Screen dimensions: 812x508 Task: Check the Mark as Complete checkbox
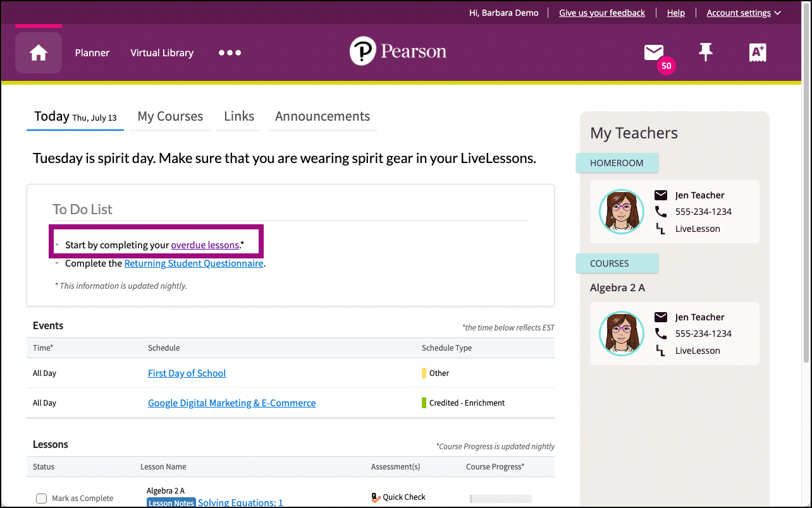pyautogui.click(x=42, y=499)
